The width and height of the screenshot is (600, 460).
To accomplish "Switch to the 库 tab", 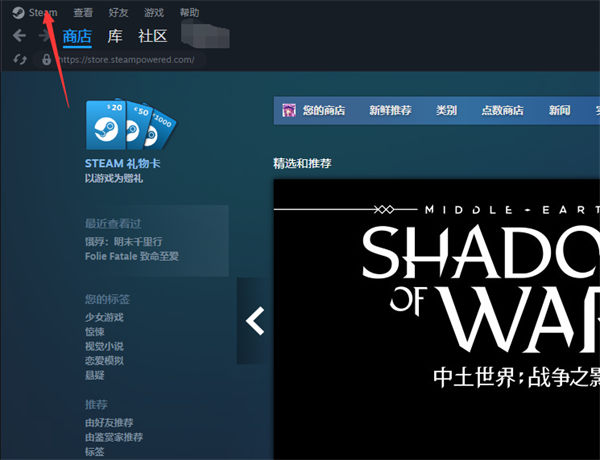I will [114, 36].
